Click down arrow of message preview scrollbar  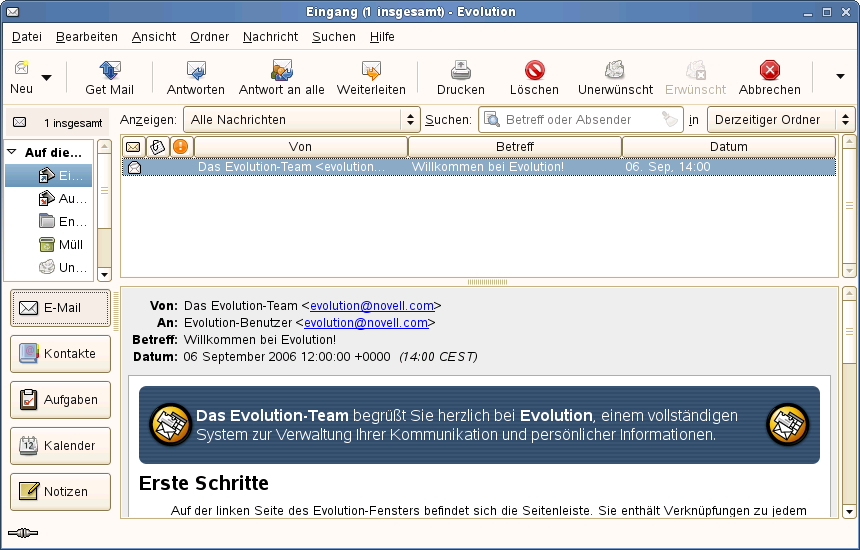[x=849, y=512]
